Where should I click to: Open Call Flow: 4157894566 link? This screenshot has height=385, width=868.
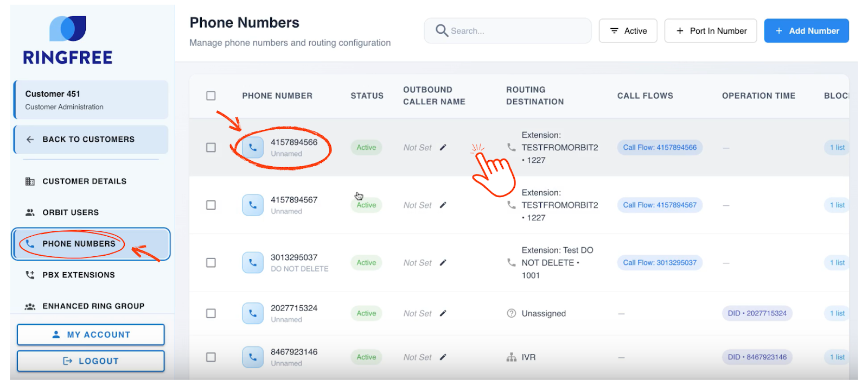[x=659, y=148]
